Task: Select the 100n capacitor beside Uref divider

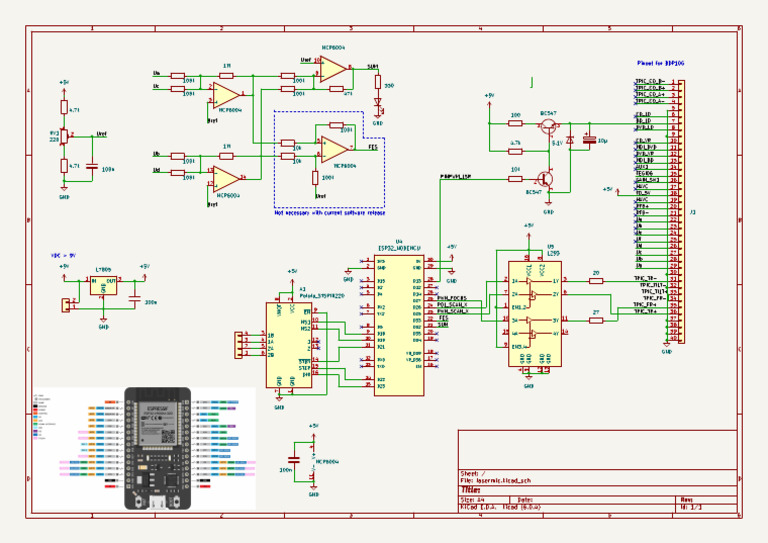Action: (x=92, y=166)
